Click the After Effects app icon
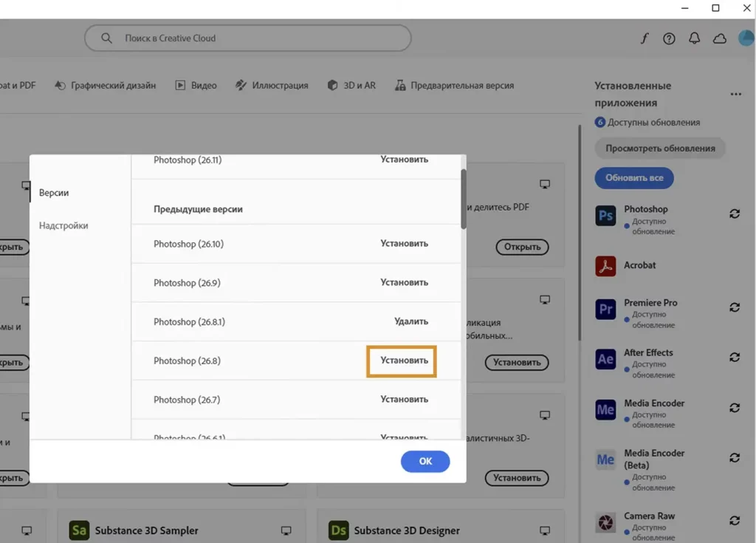 (605, 359)
